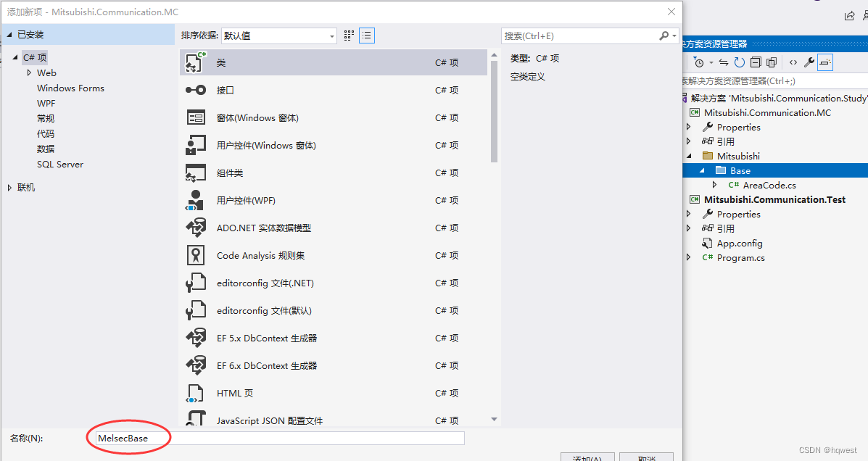Image resolution: width=868 pixels, height=461 pixels.
Task: Refresh the Solution Explorer
Action: tap(740, 62)
